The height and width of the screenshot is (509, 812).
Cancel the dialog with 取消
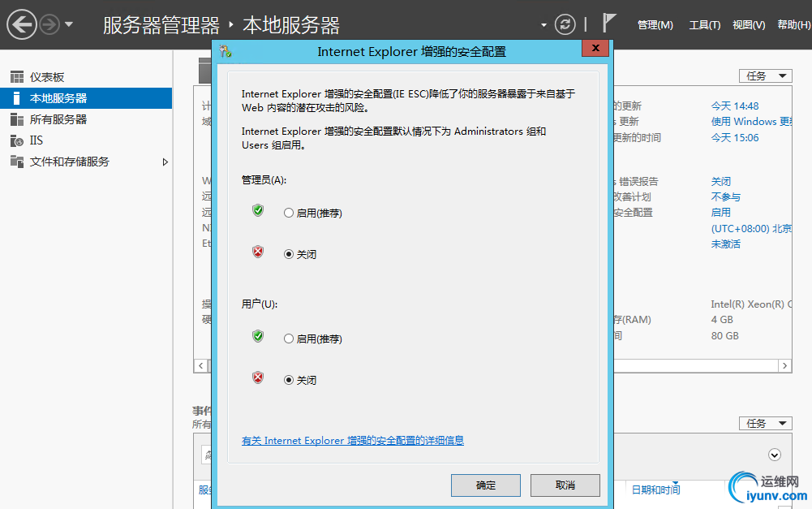(x=565, y=485)
